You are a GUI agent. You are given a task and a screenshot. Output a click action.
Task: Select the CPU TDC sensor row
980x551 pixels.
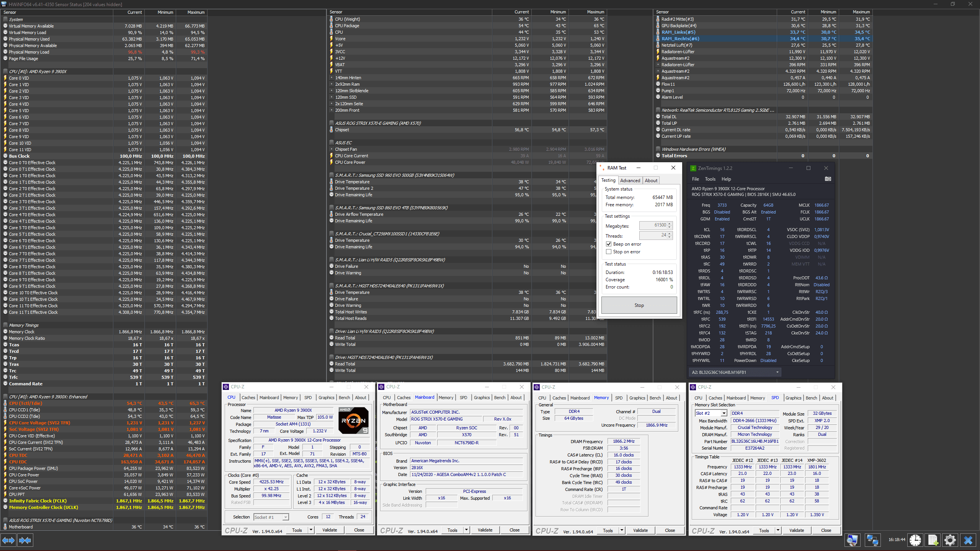click(x=104, y=455)
